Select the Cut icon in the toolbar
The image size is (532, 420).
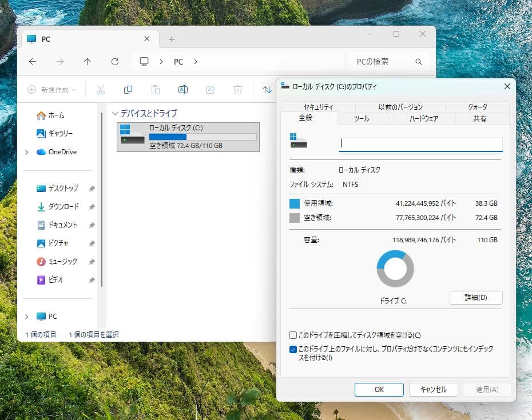pos(100,90)
